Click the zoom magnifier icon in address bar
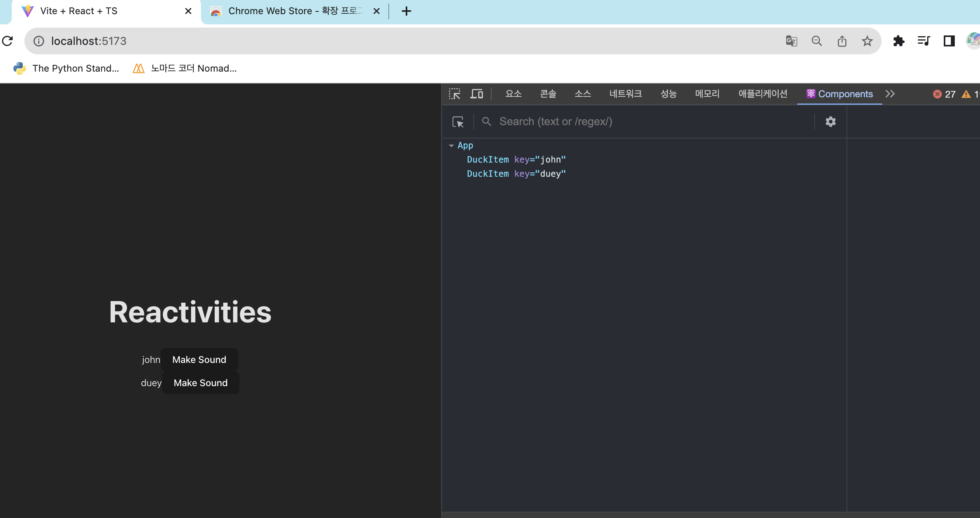This screenshot has width=980, height=518. [817, 41]
